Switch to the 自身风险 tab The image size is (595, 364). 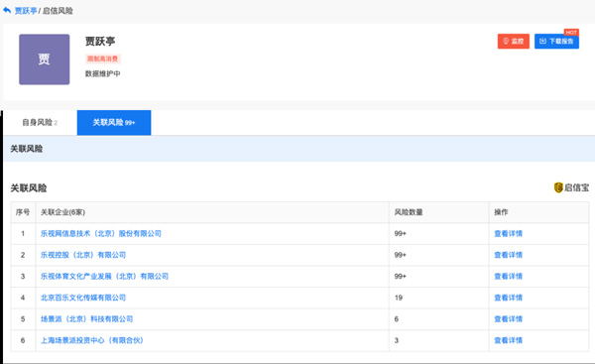[40, 122]
